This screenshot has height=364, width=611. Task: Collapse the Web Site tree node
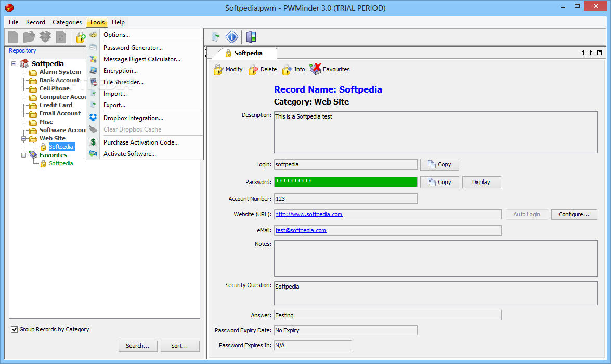pyautogui.click(x=24, y=138)
